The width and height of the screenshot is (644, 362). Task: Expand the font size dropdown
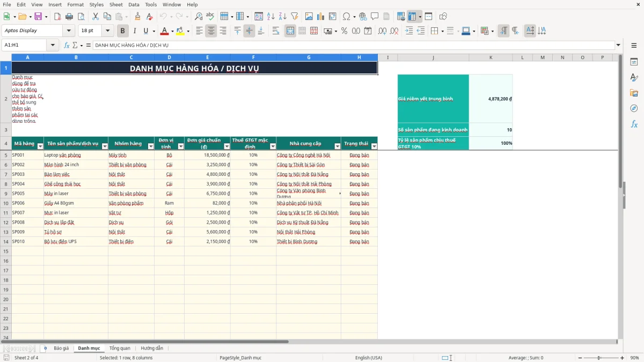(107, 31)
